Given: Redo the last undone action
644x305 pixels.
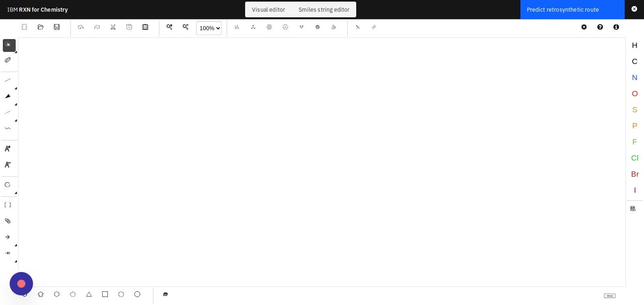Looking at the screenshot, I should [97, 27].
